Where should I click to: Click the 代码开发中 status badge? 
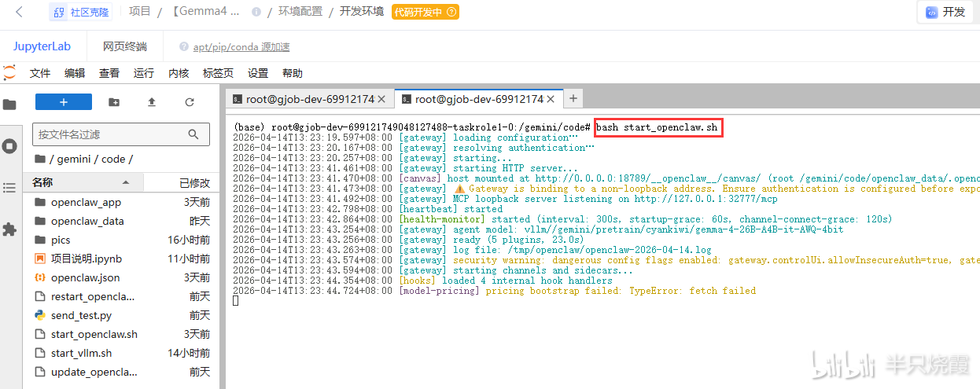click(425, 12)
